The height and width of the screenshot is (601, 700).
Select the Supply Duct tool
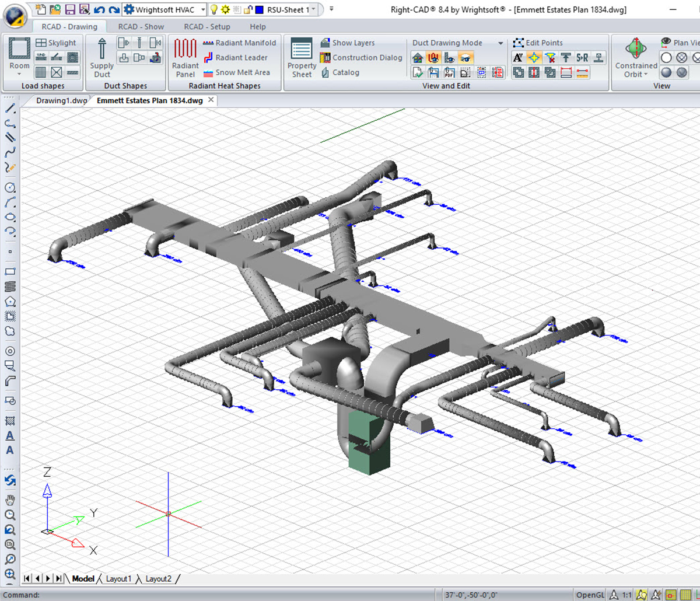[100, 58]
